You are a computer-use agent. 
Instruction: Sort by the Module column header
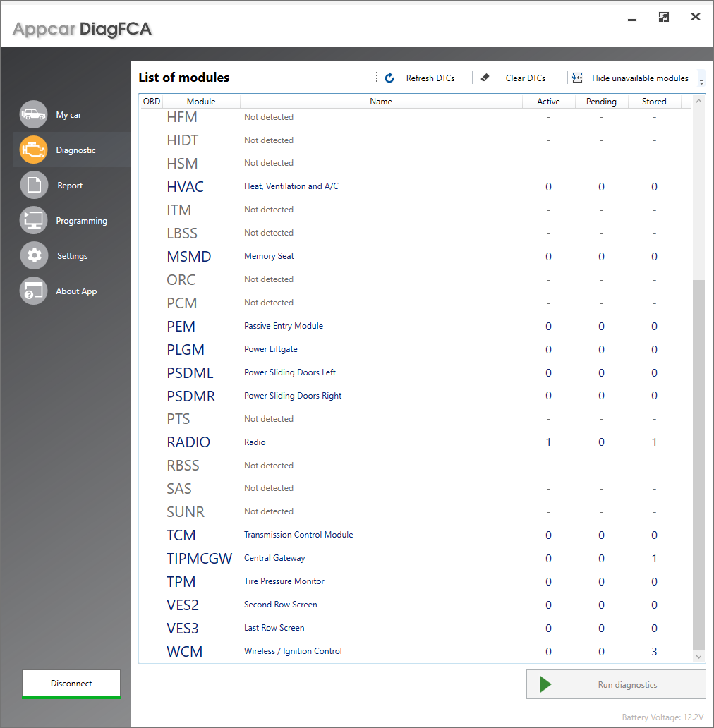pyautogui.click(x=201, y=102)
